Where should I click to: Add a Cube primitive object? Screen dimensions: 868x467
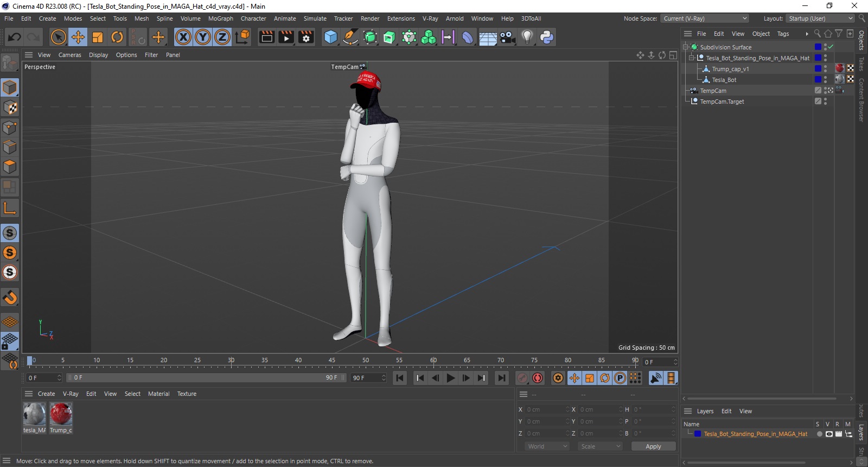pos(330,37)
